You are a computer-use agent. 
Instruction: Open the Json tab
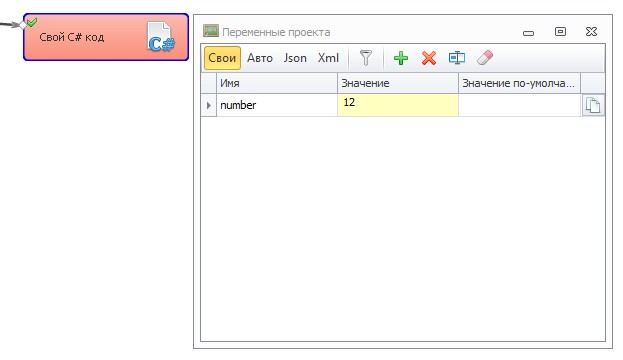[295, 58]
